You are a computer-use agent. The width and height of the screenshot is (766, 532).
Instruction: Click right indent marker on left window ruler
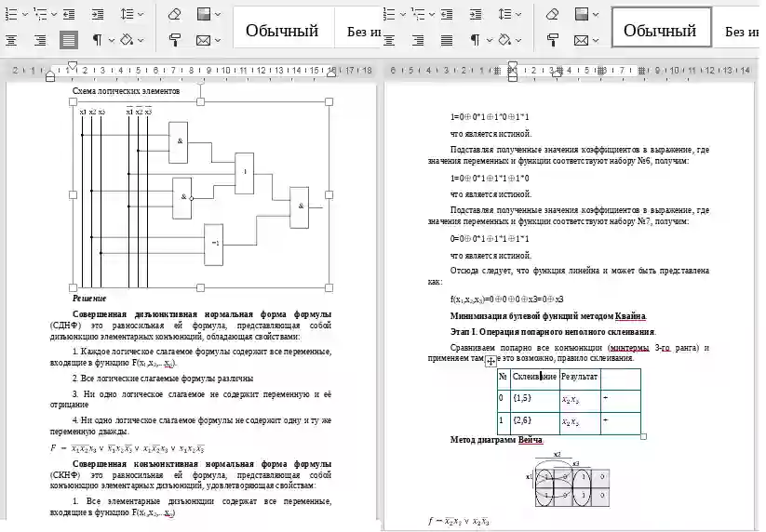pos(331,73)
